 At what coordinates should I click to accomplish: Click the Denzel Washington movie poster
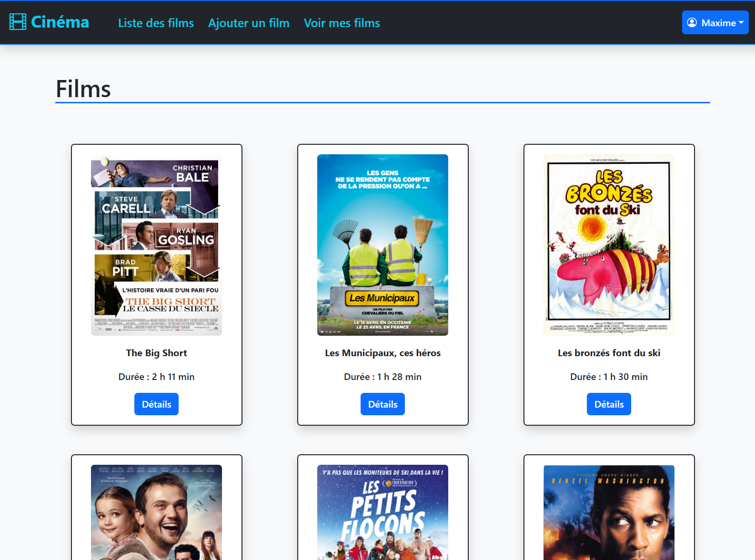tap(609, 512)
